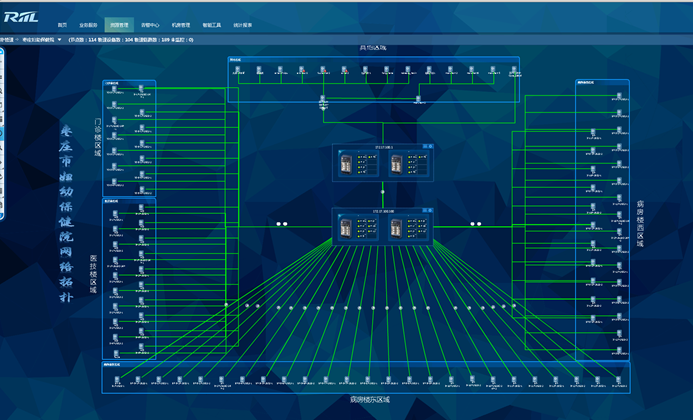This screenshot has width=693, height=420.
Task: Click the first device icon in the top server group
Action: (x=236, y=70)
